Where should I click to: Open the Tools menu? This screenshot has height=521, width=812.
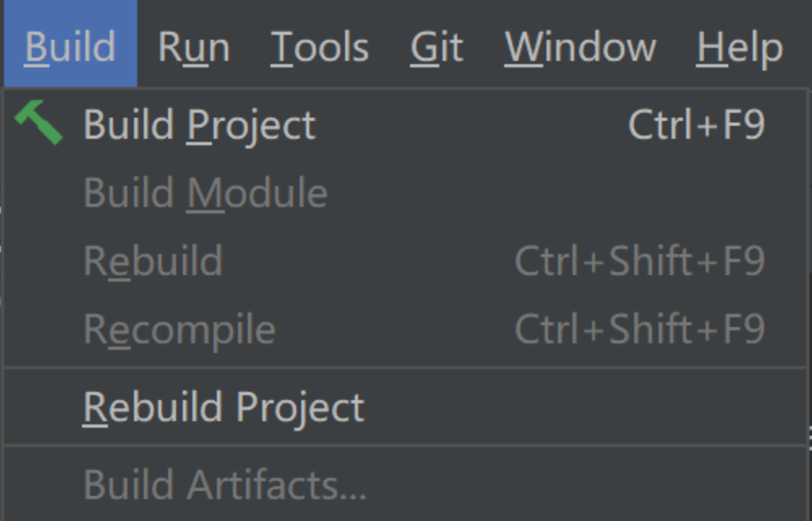(x=319, y=46)
